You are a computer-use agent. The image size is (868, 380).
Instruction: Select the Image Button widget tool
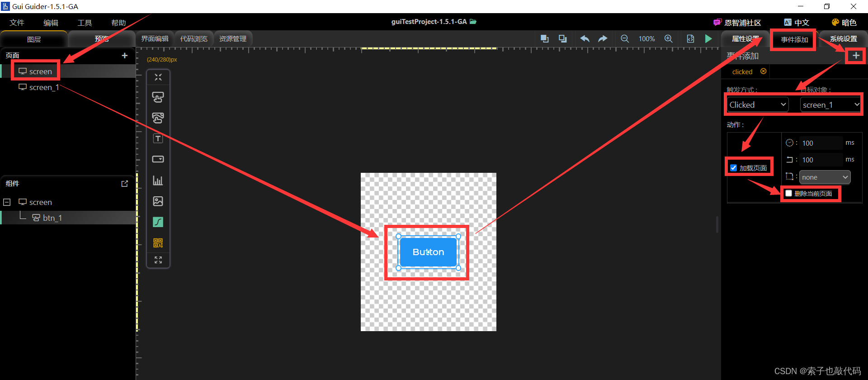pyautogui.click(x=158, y=118)
